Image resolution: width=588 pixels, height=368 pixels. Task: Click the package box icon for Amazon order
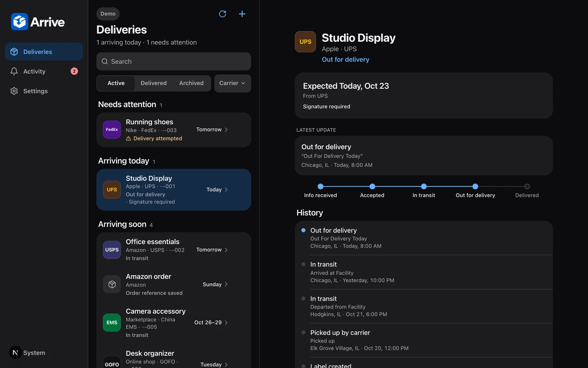click(x=112, y=284)
